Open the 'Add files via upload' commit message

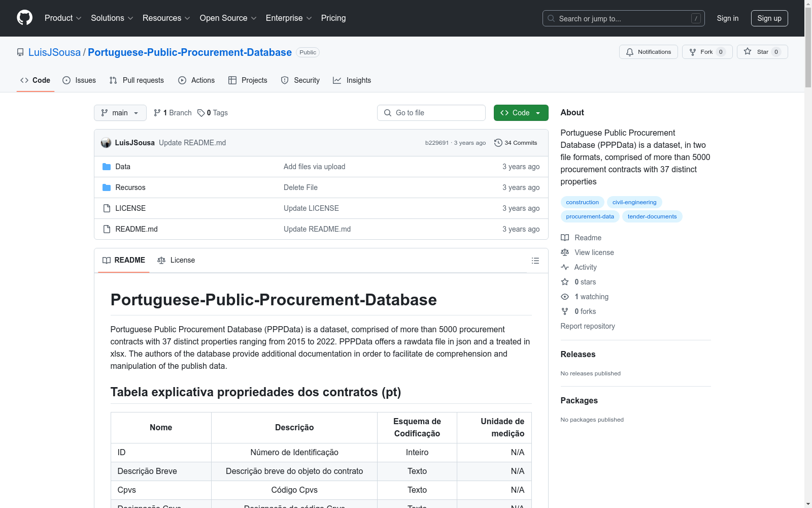click(315, 167)
